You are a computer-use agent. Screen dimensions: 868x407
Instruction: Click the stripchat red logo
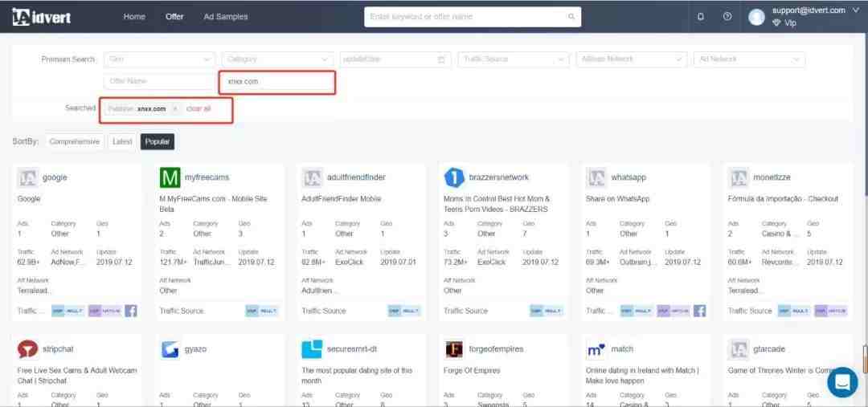coord(27,349)
